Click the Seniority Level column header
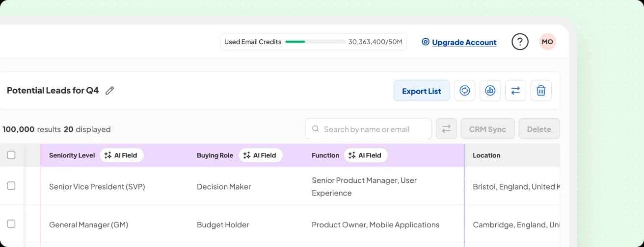The image size is (644, 247). point(72,155)
